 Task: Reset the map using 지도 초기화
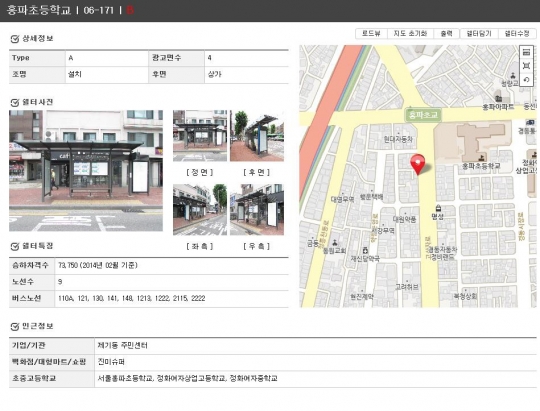(410, 33)
